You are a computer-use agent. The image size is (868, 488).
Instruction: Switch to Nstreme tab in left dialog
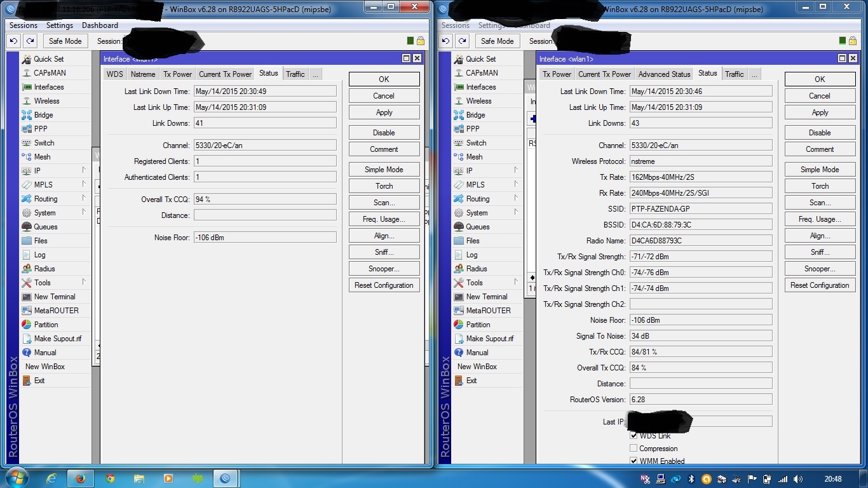coord(143,74)
